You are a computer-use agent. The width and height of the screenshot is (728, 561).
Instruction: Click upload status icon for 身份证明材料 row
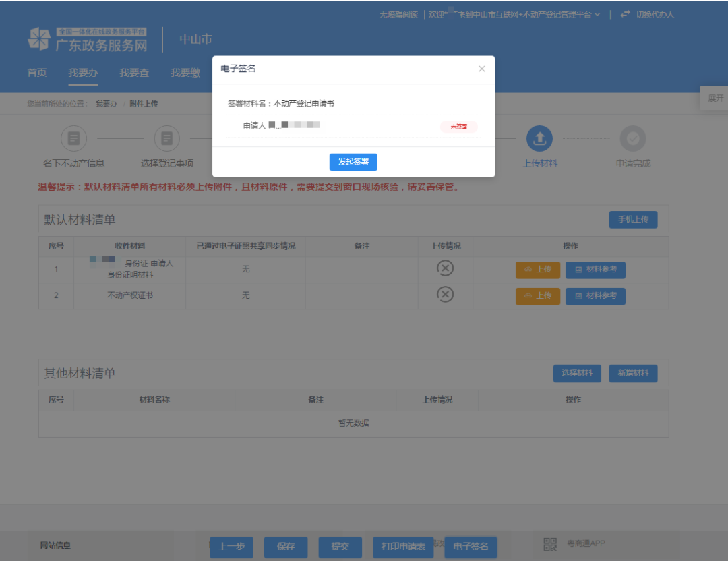tap(445, 268)
